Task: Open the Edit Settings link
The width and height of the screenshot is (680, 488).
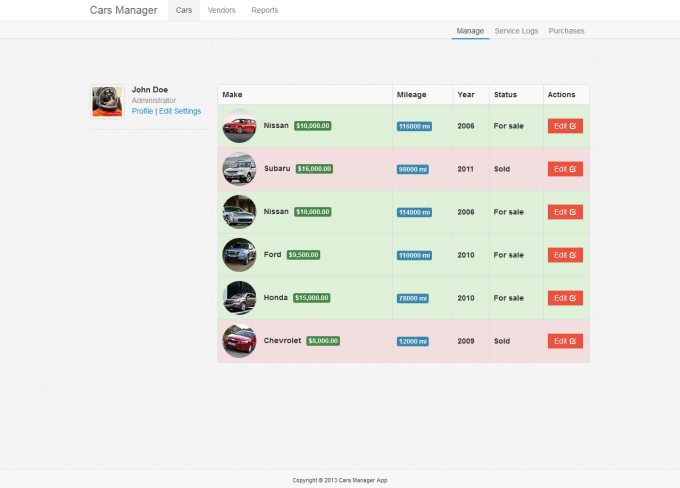Action: (x=180, y=111)
